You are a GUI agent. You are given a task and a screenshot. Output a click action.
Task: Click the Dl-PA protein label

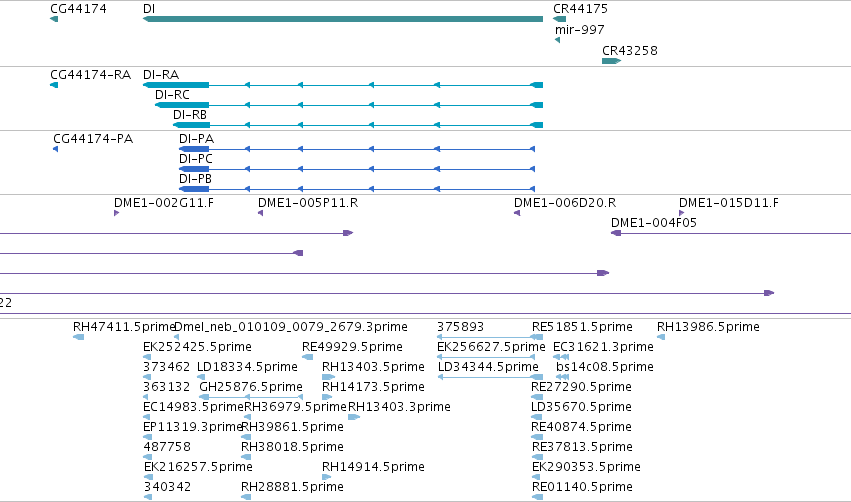click(x=196, y=139)
